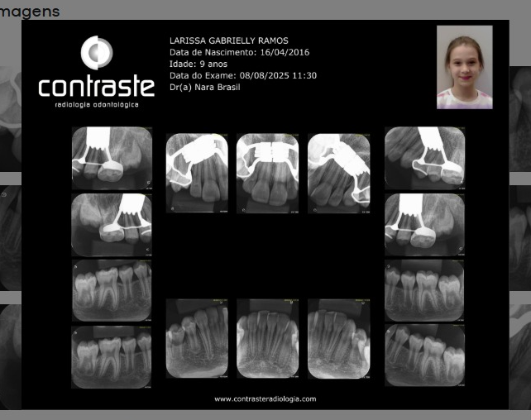Open bottom right-column lower molar radiograph

(x=424, y=356)
